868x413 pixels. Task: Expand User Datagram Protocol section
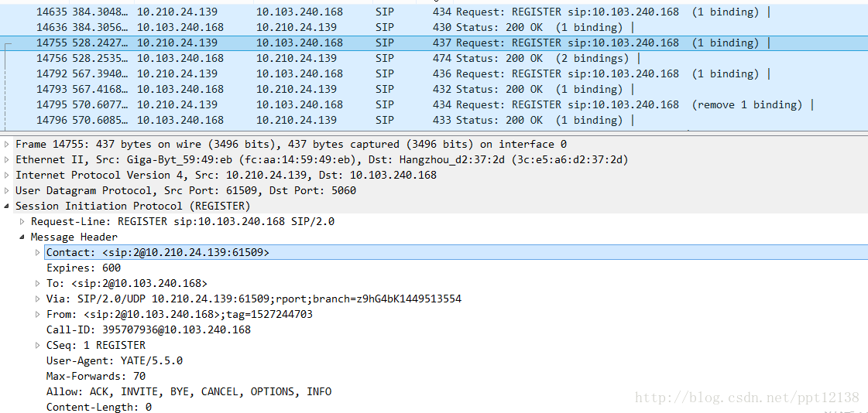[8, 191]
